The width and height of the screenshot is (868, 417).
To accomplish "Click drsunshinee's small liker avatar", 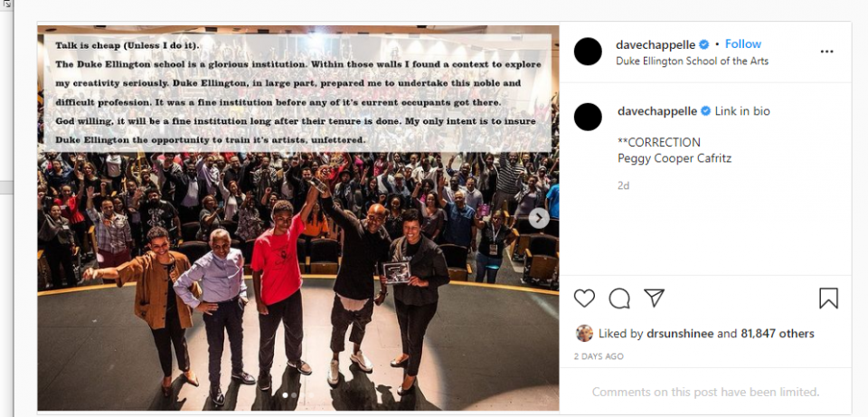I will coord(584,333).
